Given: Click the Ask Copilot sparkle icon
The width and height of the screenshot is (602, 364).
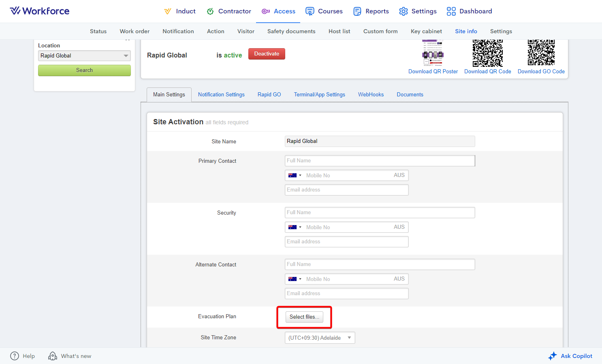Looking at the screenshot, I should pos(553,356).
